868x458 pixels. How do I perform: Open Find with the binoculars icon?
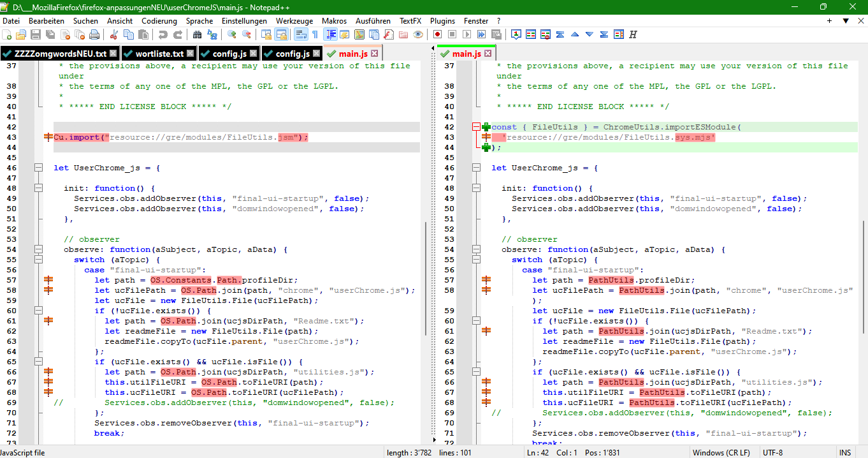[197, 34]
